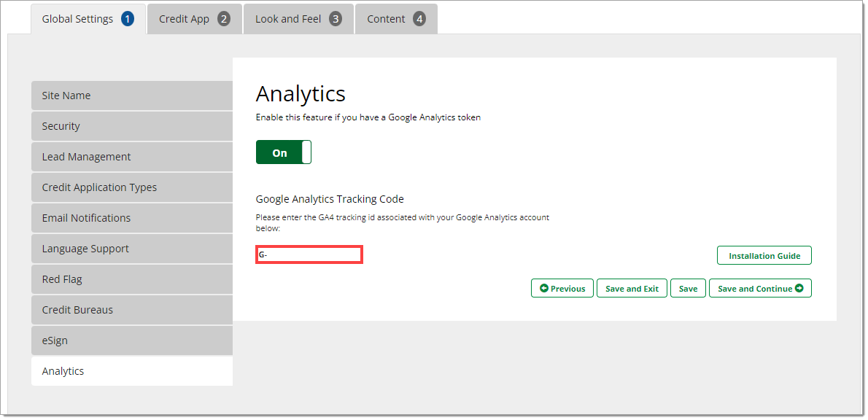The height and width of the screenshot is (420, 868).
Task: Click the step 1 badge on Global Settings
Action: 128,19
